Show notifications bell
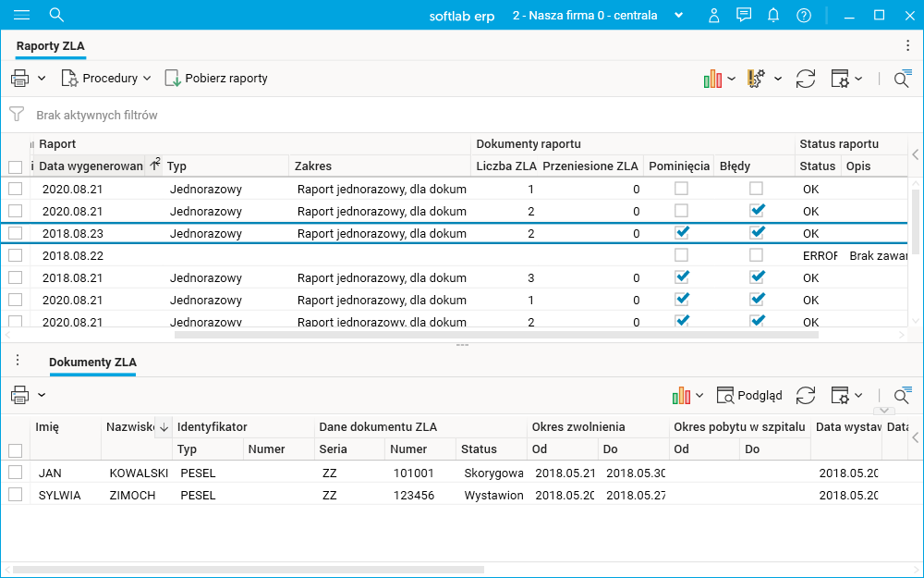The image size is (924, 578). [773, 15]
